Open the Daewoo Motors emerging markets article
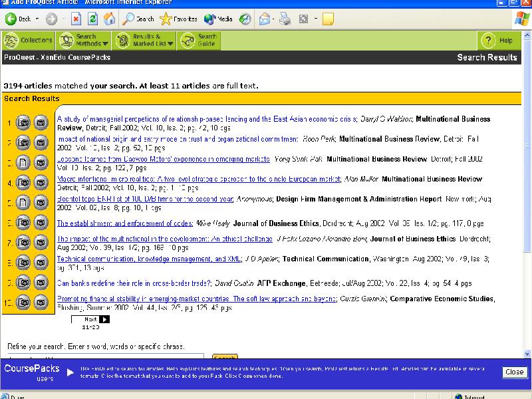The image size is (532, 399). click(x=164, y=159)
